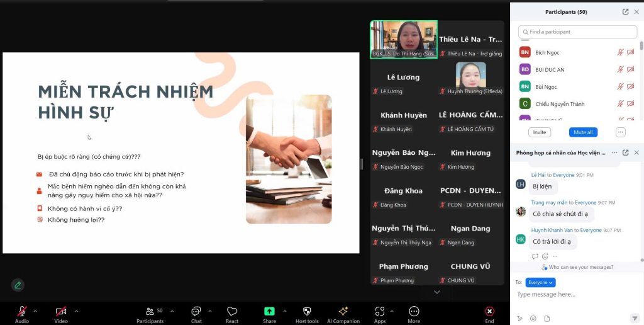Click the More options toolbar icon

[414, 312]
